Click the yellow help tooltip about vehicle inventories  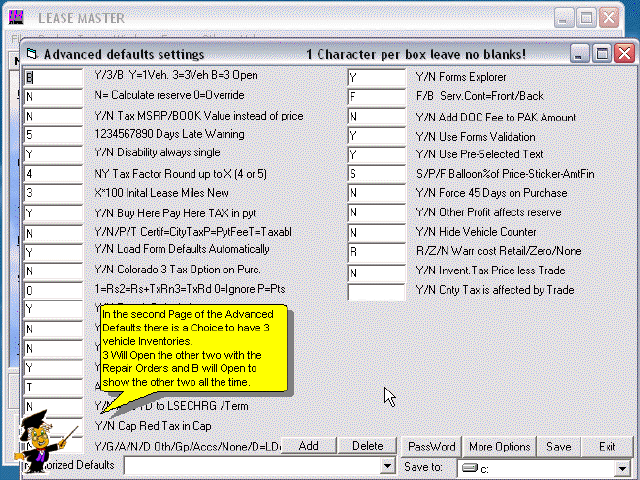[196, 350]
